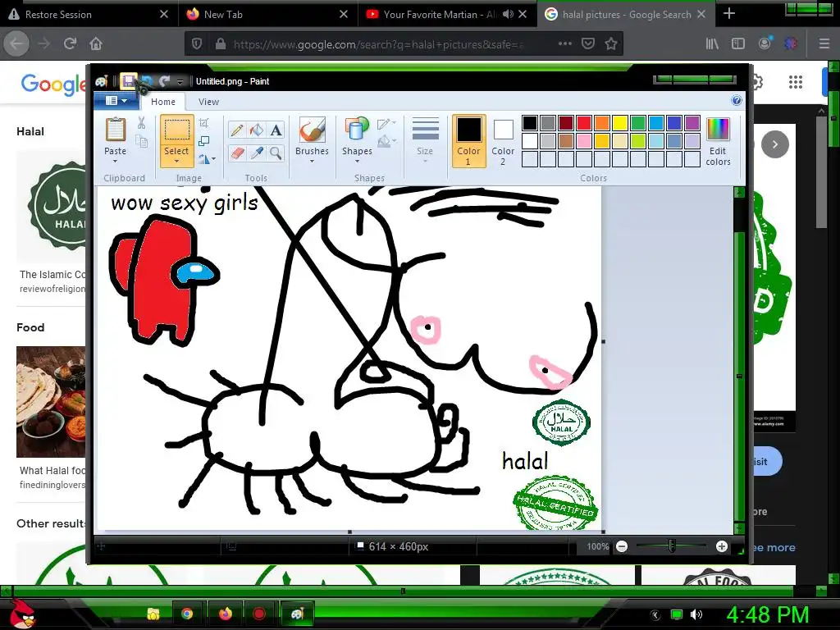
Task: Choose the Fill with color bucket tool
Action: tap(257, 130)
